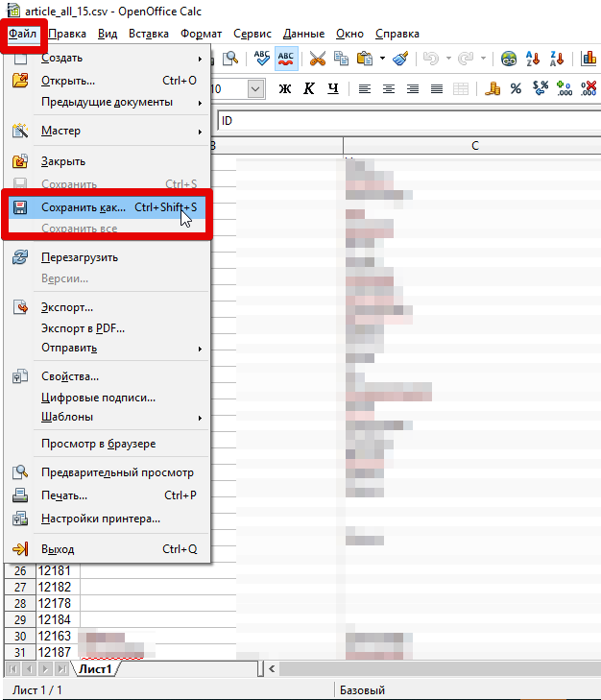Expand Предыдущие документы submenu

pos(108,102)
